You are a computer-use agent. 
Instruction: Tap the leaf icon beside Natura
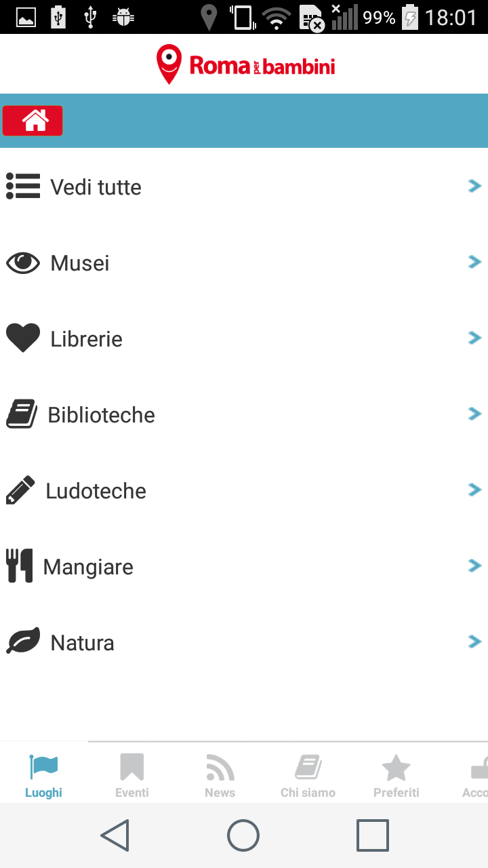23,641
